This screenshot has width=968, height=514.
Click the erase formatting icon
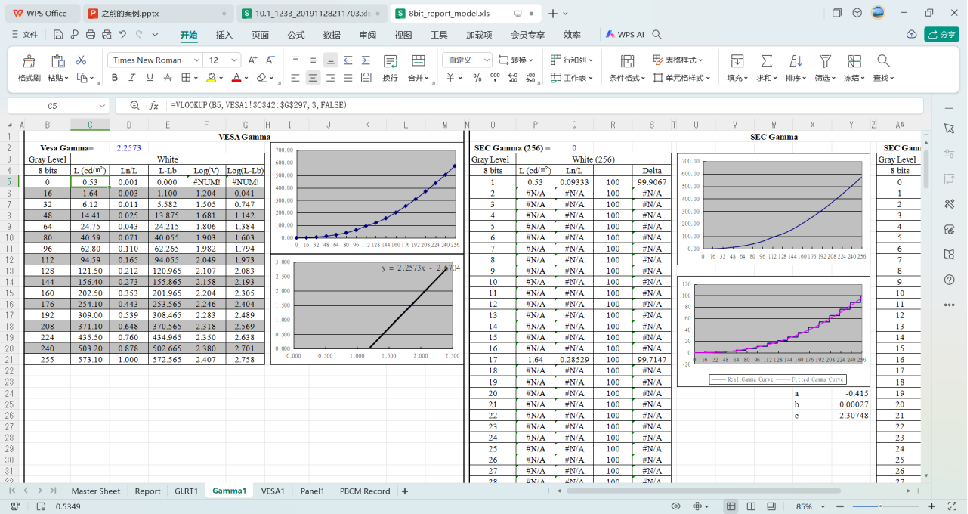point(262,78)
